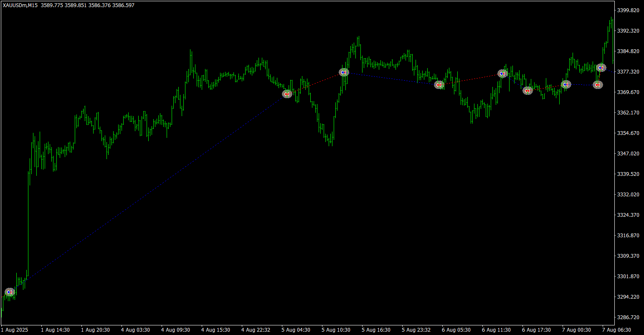Click the 5 Aug 10:30 time axis label
Screen dimensions: 644x335
tap(336, 330)
